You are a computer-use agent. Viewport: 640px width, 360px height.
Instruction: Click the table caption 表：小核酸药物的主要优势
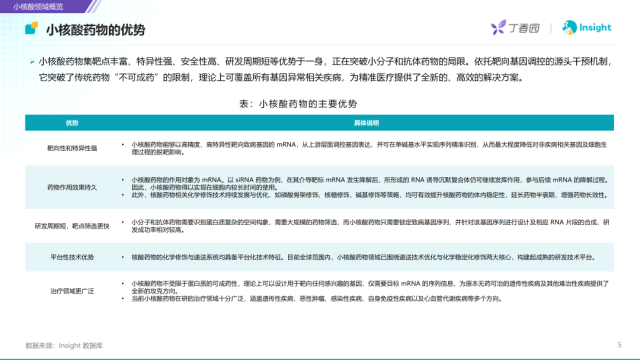pyautogui.click(x=298, y=104)
